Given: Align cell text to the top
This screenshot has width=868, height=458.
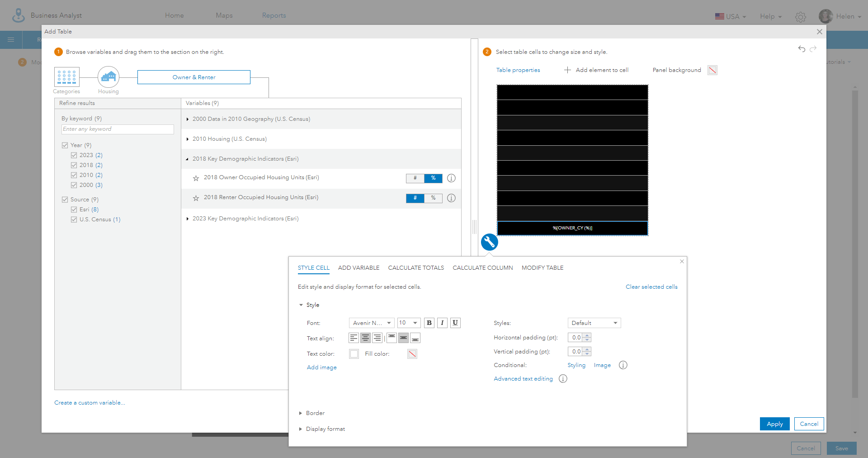Looking at the screenshot, I should pos(392,338).
